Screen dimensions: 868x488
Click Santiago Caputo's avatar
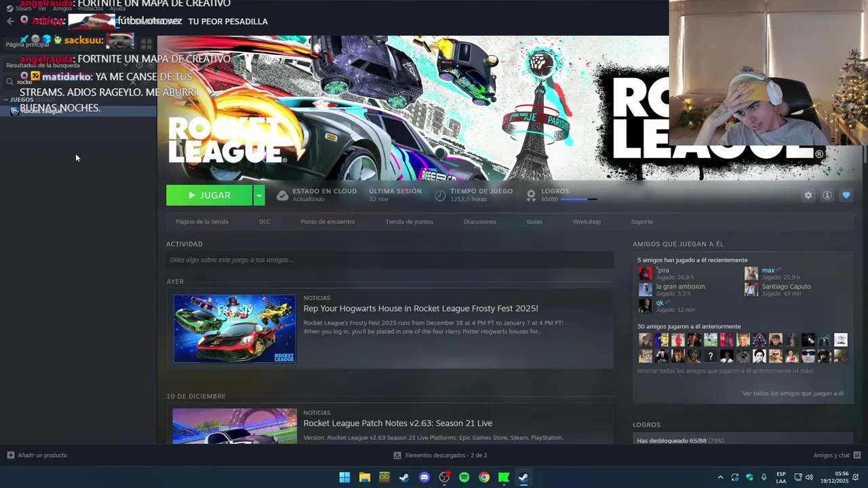pyautogui.click(x=751, y=289)
